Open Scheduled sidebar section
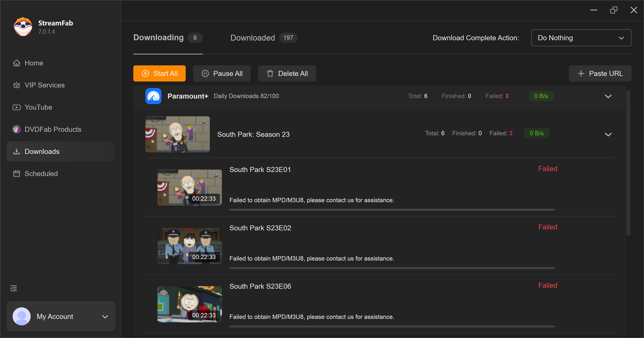The image size is (644, 338). click(41, 174)
